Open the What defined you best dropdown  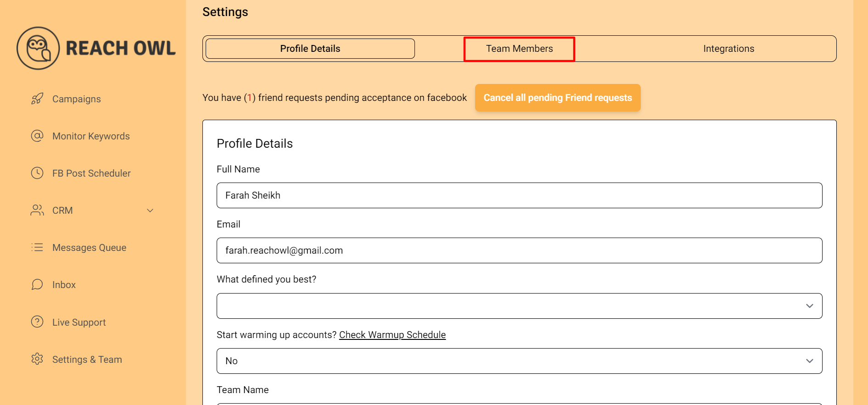click(x=519, y=306)
